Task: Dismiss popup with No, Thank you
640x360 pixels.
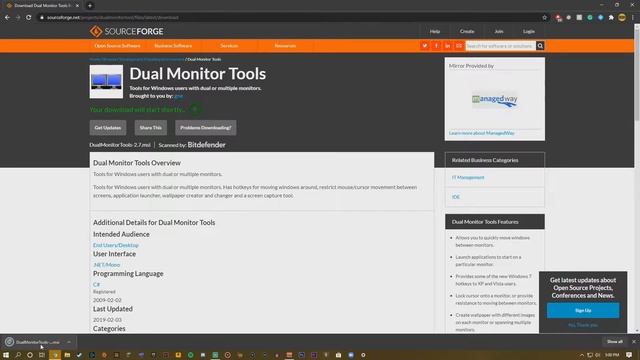Action: coord(583,325)
